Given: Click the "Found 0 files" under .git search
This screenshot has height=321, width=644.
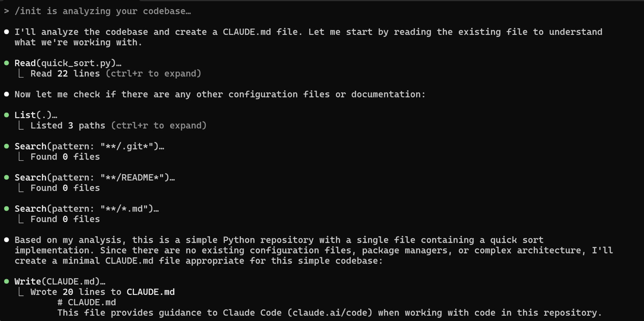Looking at the screenshot, I should click(x=65, y=157).
